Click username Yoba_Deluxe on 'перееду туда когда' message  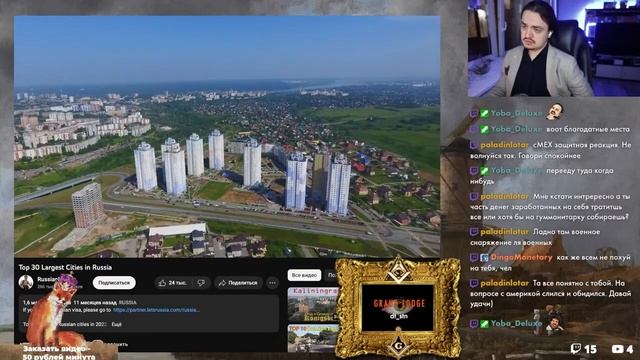click(x=516, y=171)
